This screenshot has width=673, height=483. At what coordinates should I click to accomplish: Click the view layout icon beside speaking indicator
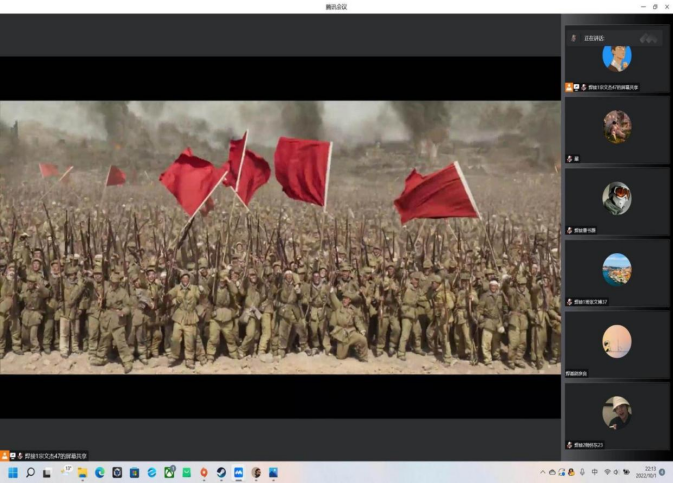pyautogui.click(x=648, y=38)
